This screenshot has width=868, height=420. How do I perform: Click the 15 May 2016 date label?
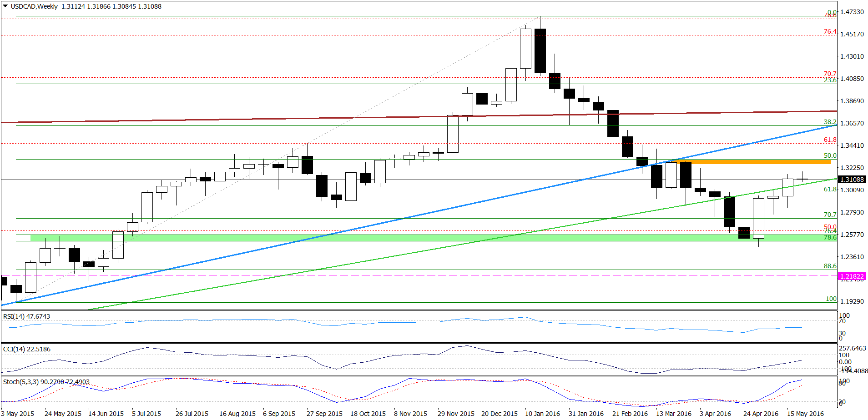806,414
